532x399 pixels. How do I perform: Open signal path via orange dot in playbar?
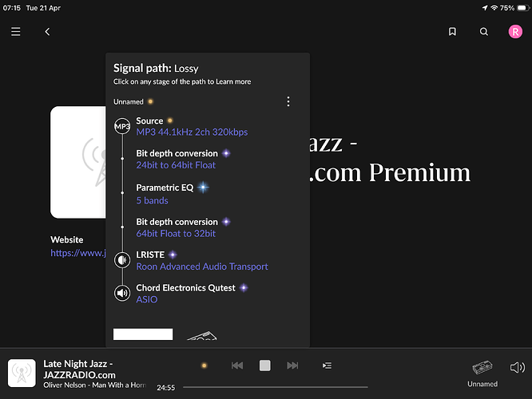pyautogui.click(x=204, y=365)
